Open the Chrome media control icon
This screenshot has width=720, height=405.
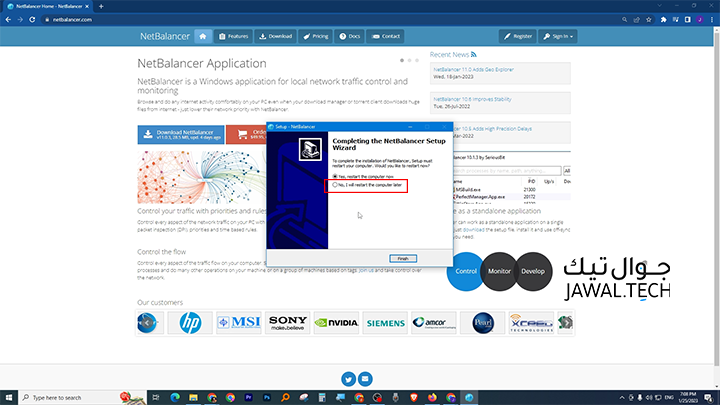(x=675, y=20)
